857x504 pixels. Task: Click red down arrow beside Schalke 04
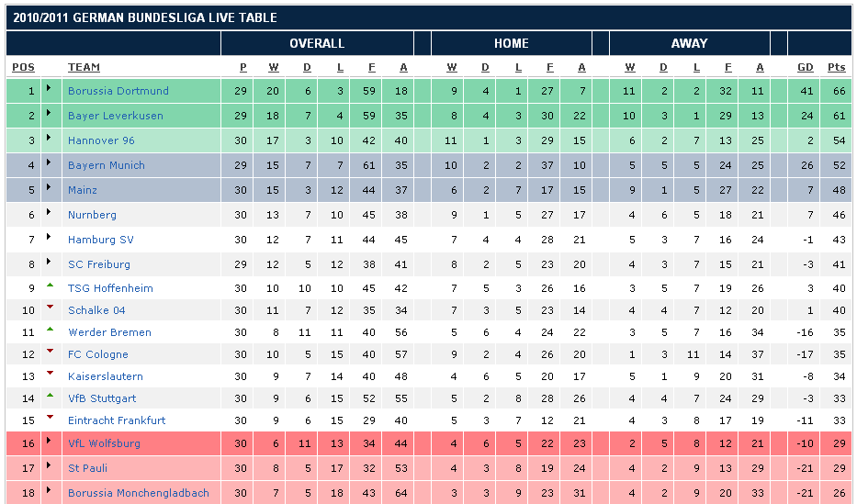50,308
